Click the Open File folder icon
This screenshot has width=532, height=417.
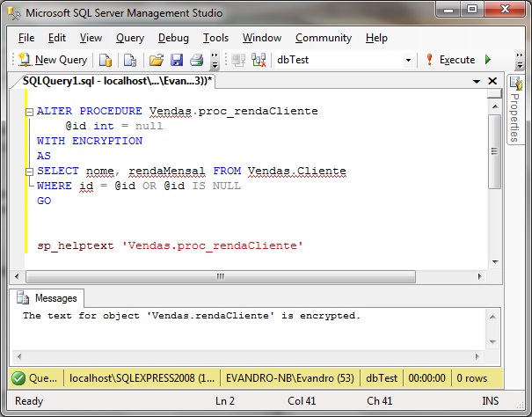(157, 60)
